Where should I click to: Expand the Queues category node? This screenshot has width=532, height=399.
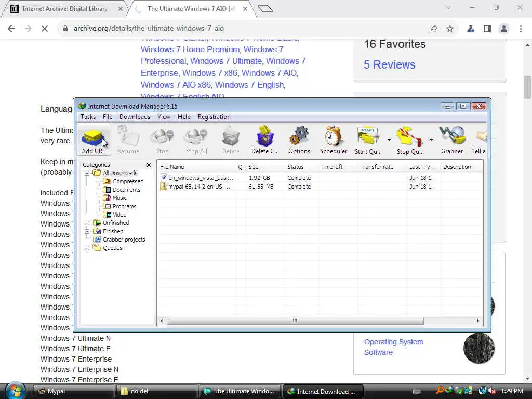[x=87, y=248]
